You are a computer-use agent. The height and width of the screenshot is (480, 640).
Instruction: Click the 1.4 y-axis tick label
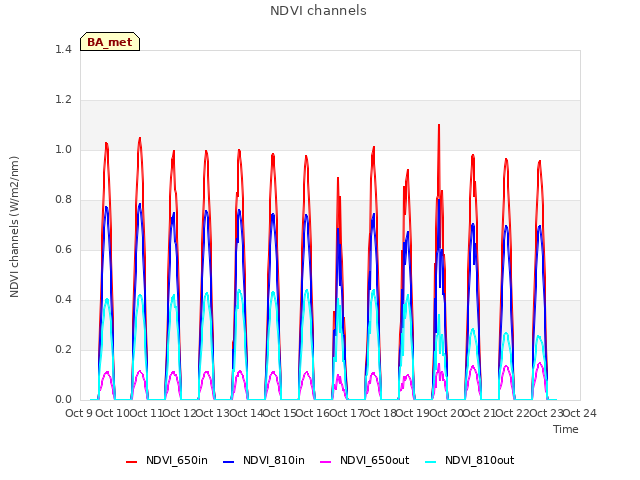coord(63,49)
